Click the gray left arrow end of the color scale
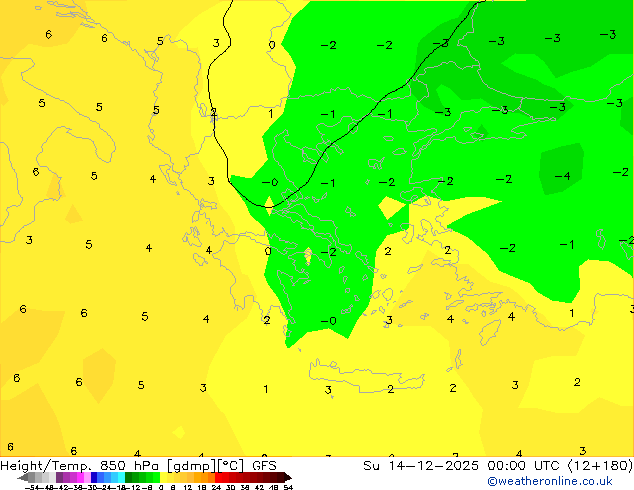 click(x=23, y=477)
